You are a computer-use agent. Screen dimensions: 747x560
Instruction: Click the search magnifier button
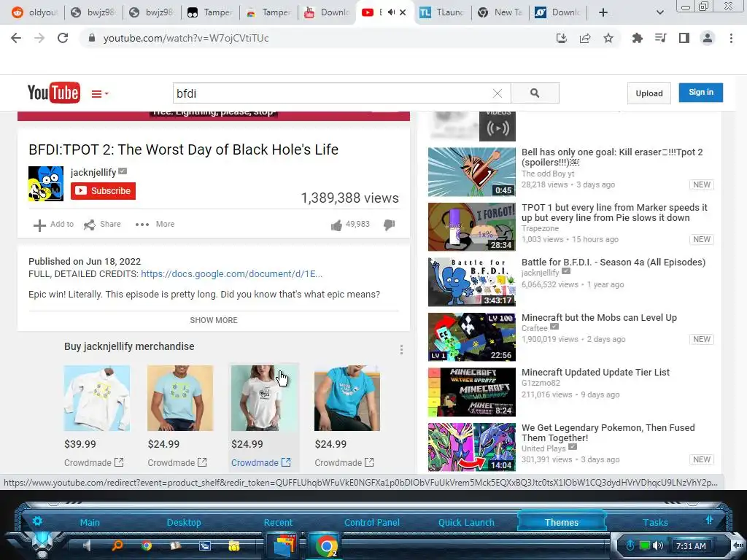[535, 93]
